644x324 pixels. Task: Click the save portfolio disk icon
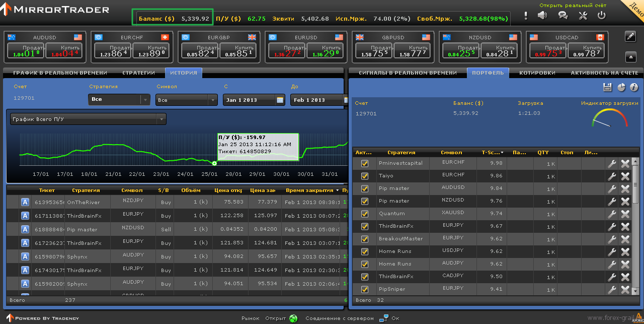pyautogui.click(x=607, y=87)
